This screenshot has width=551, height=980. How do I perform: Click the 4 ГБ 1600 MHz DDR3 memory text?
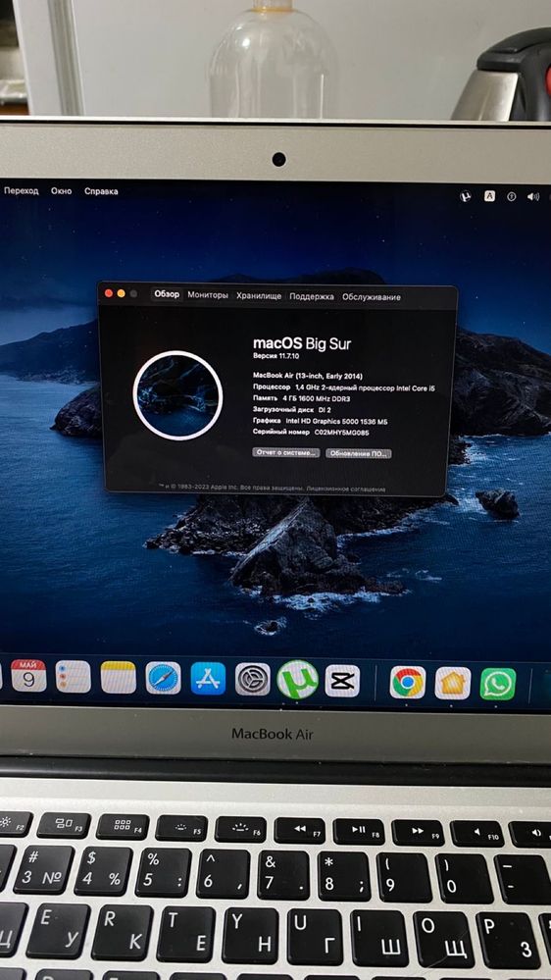click(315, 398)
